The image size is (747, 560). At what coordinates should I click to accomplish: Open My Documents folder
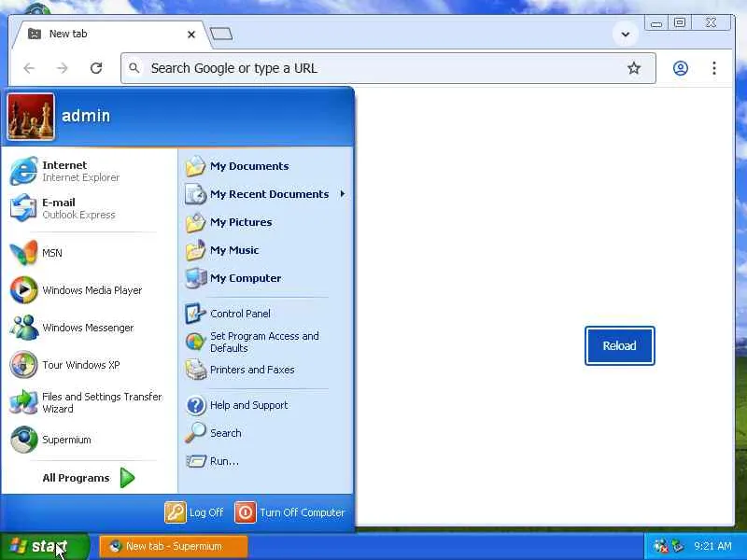[x=266, y=166]
